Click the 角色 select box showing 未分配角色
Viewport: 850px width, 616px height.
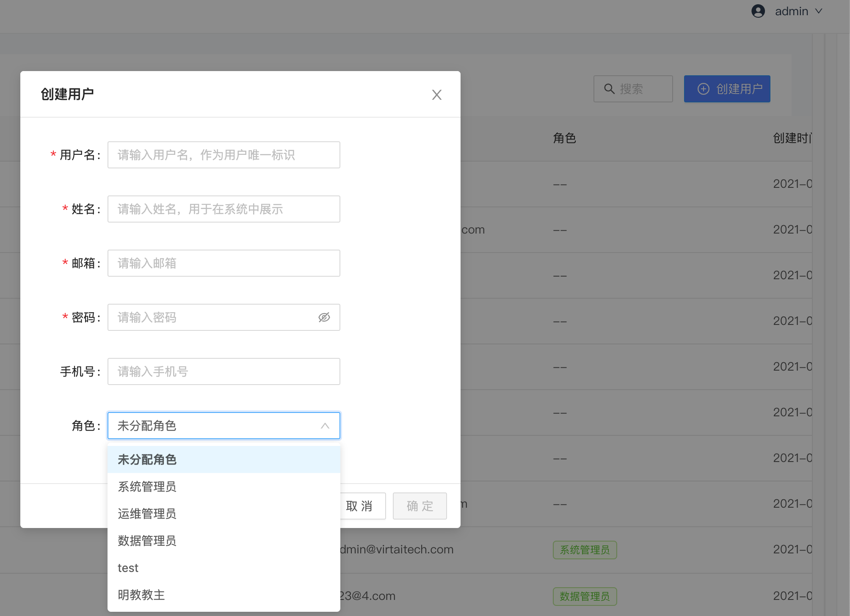224,426
